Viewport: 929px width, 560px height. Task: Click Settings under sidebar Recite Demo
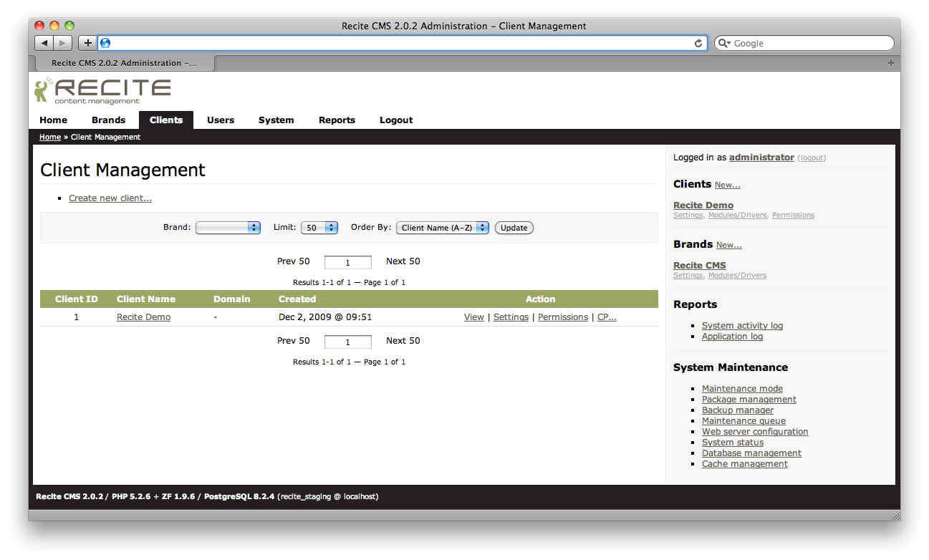(x=688, y=215)
